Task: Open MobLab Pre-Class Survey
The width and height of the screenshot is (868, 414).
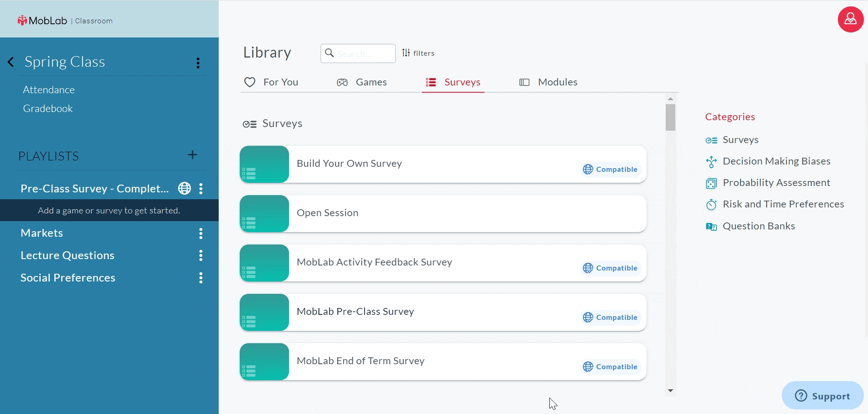Action: (x=443, y=312)
